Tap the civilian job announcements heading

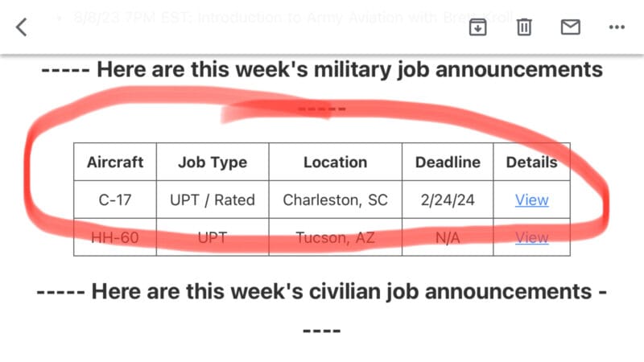pos(322,290)
